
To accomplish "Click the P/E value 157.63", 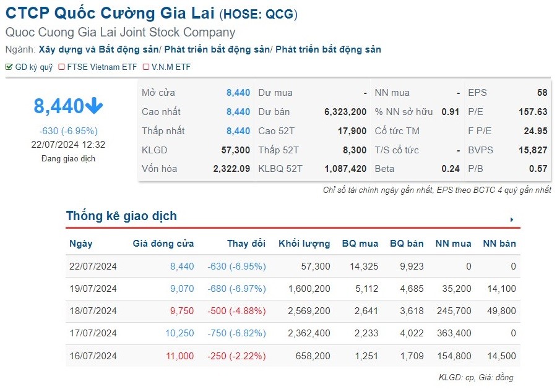I will click(533, 112).
